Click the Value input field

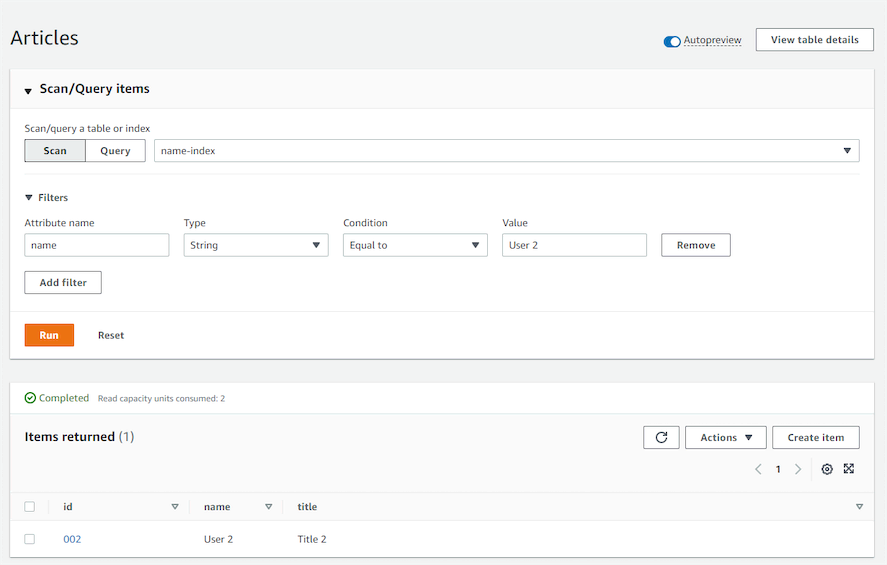(574, 245)
